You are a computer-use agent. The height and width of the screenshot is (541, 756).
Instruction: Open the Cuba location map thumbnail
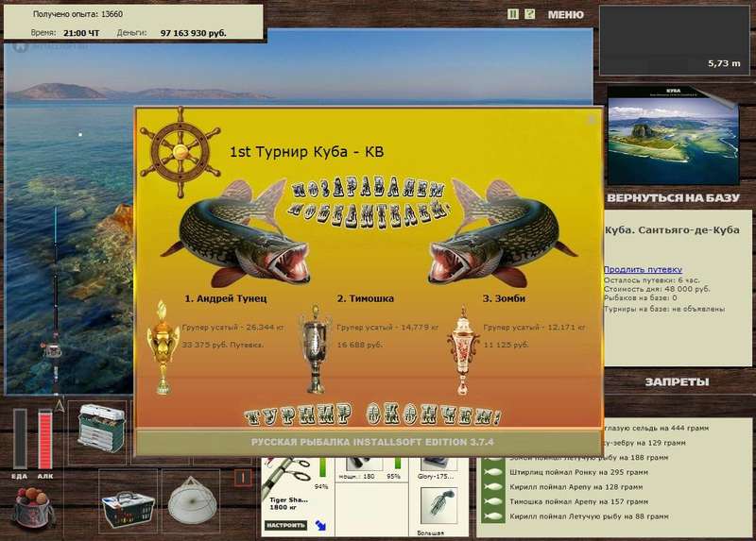673,135
